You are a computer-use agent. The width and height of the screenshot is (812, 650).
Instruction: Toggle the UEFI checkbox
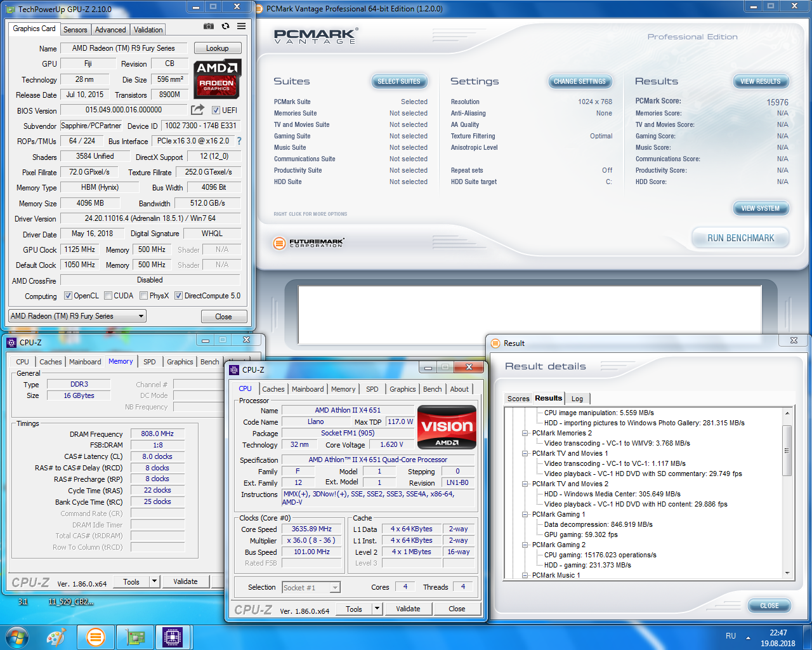(216, 110)
